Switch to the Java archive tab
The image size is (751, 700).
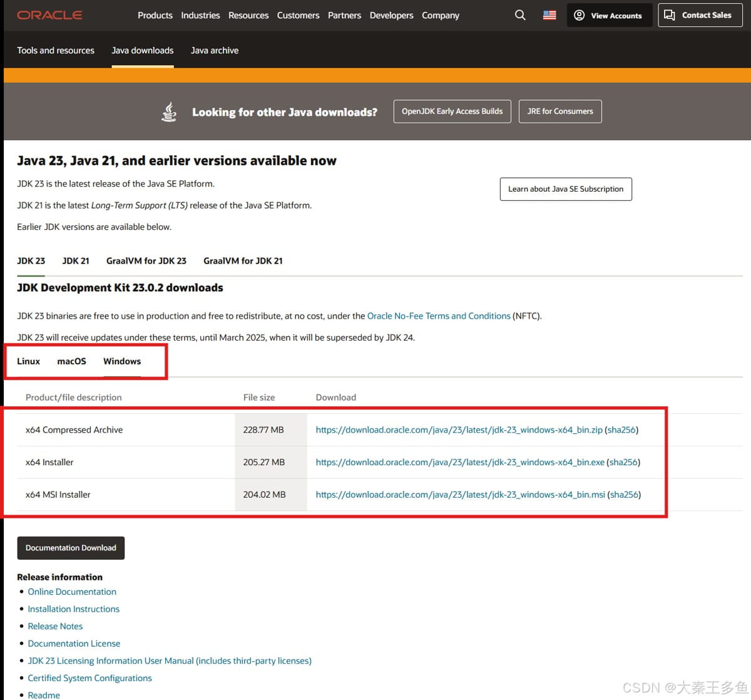(214, 50)
